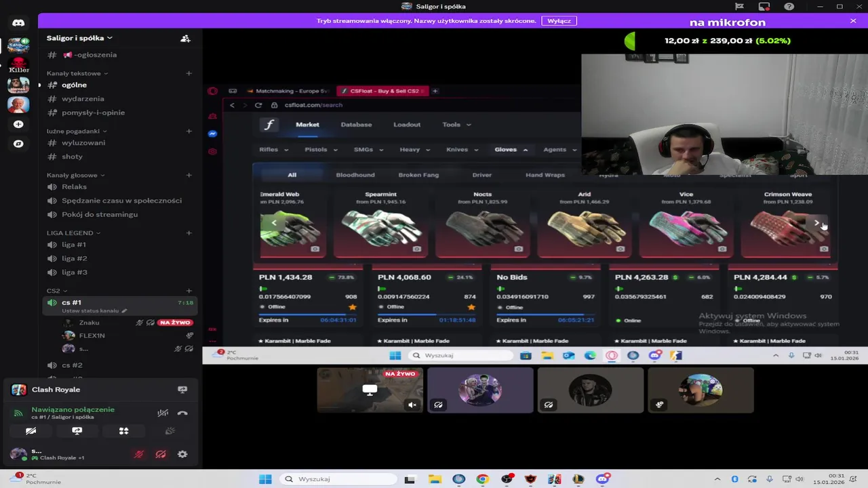Open File Explorer from the taskbar

click(434, 479)
